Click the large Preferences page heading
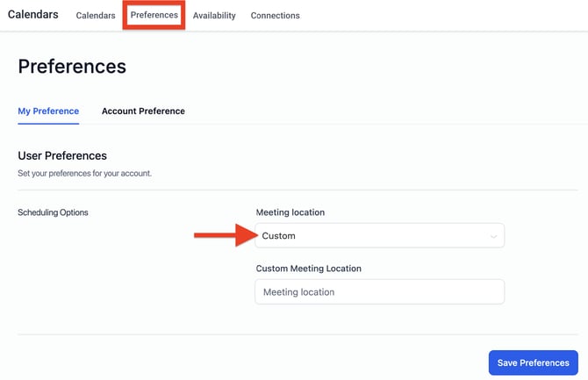This screenshot has width=588, height=380. (72, 67)
